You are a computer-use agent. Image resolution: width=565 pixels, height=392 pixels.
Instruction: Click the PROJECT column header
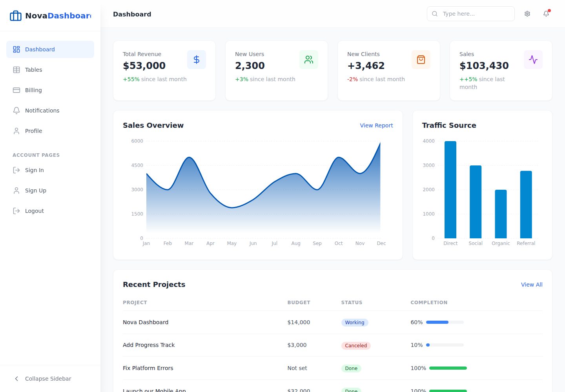pyautogui.click(x=135, y=303)
